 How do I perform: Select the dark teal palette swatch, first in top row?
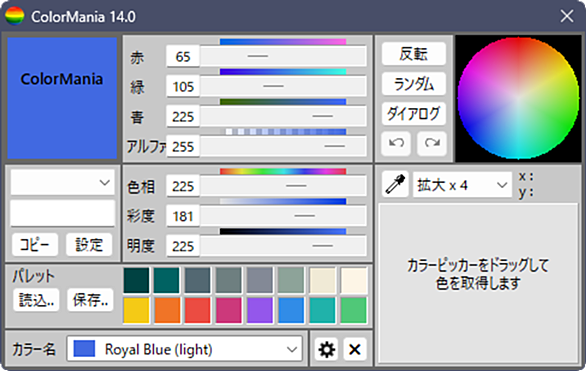pyautogui.click(x=136, y=280)
